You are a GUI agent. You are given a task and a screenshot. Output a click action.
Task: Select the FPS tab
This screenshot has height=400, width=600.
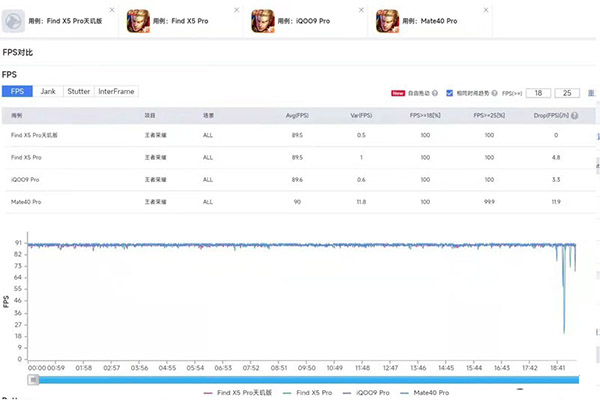pyautogui.click(x=18, y=91)
